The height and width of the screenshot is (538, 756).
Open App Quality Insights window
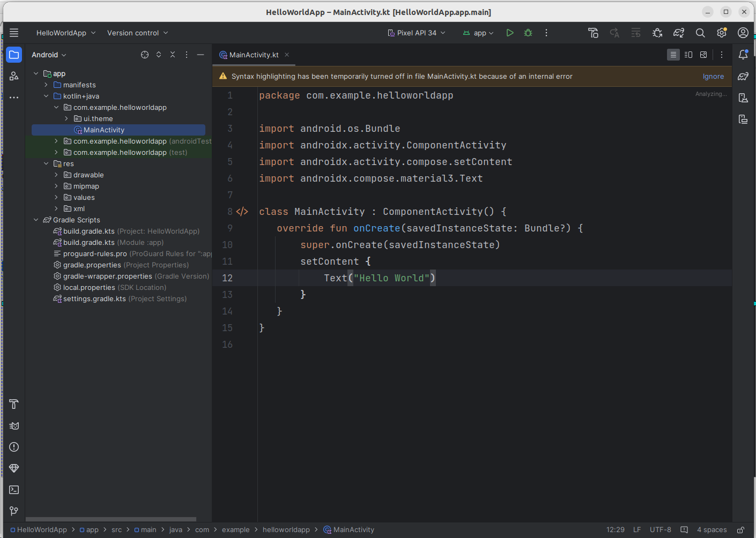(14, 468)
